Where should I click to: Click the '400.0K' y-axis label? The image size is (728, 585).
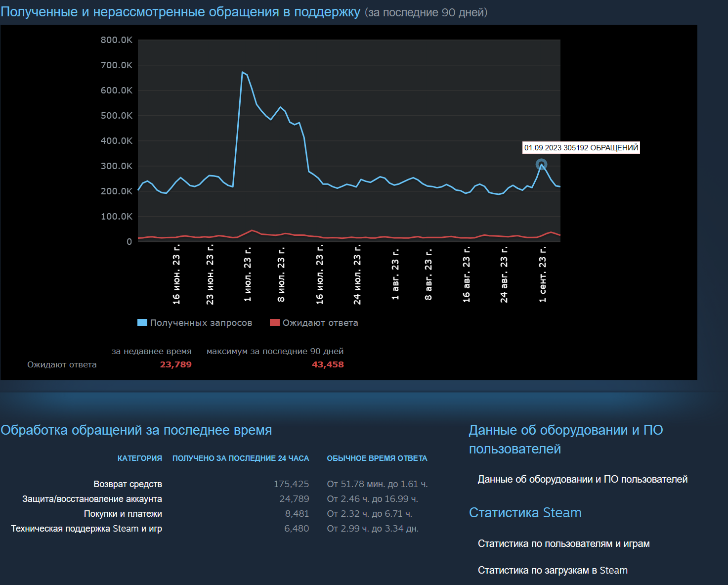pyautogui.click(x=117, y=140)
